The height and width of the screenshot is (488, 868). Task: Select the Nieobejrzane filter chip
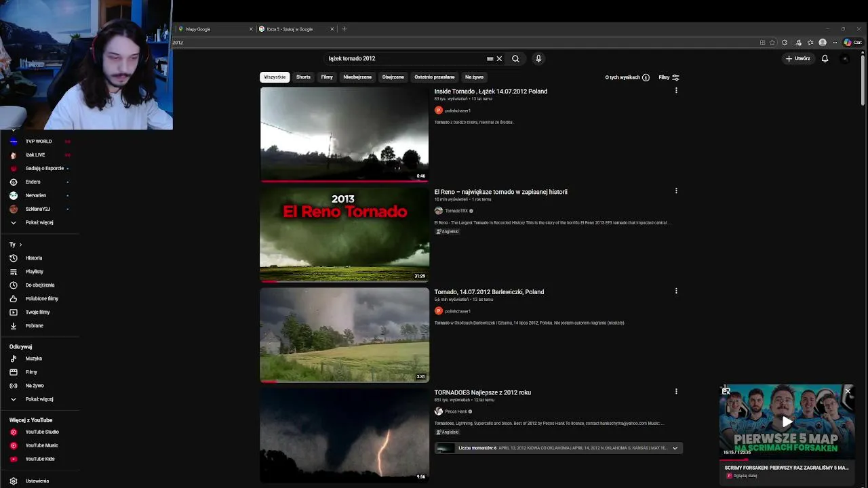pos(357,77)
